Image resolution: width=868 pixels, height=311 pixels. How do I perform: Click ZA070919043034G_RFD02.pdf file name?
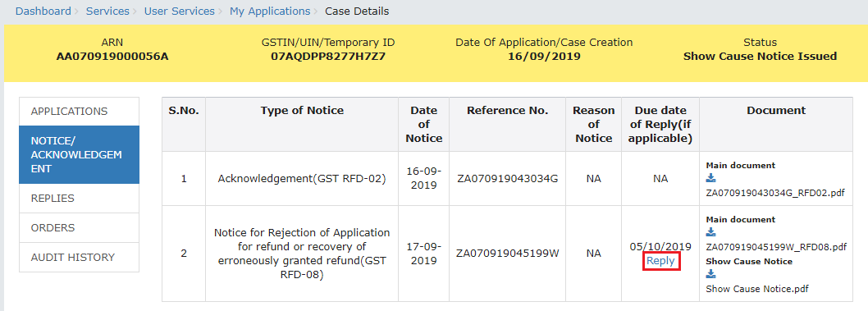[775, 193]
